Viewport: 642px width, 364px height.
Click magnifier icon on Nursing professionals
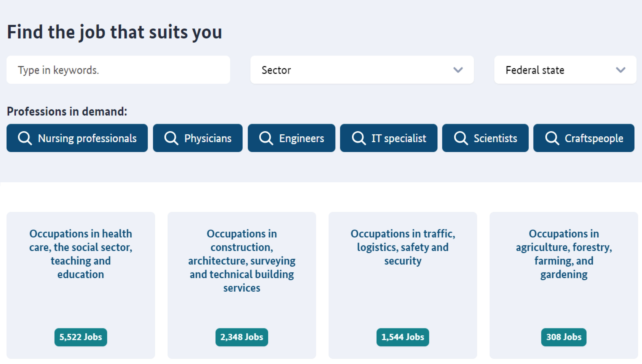coord(25,138)
